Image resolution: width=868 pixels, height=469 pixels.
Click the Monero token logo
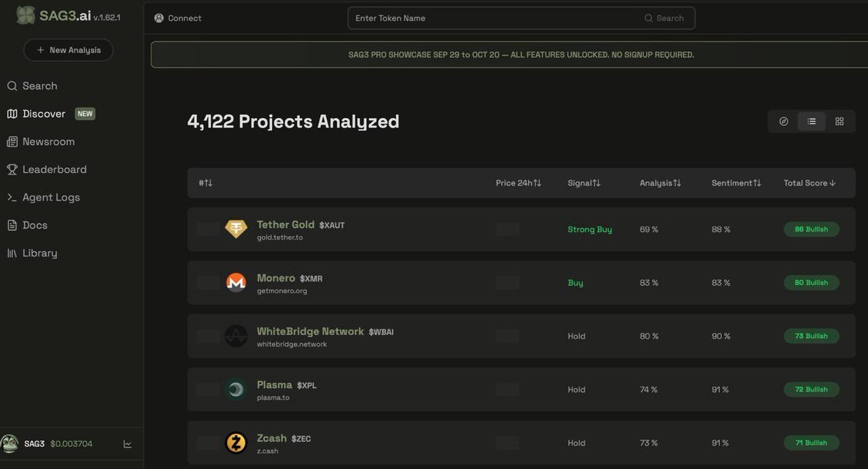click(236, 283)
